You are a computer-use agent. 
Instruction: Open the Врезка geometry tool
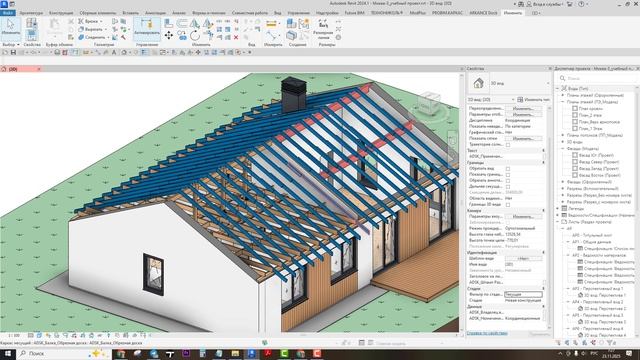point(90,21)
